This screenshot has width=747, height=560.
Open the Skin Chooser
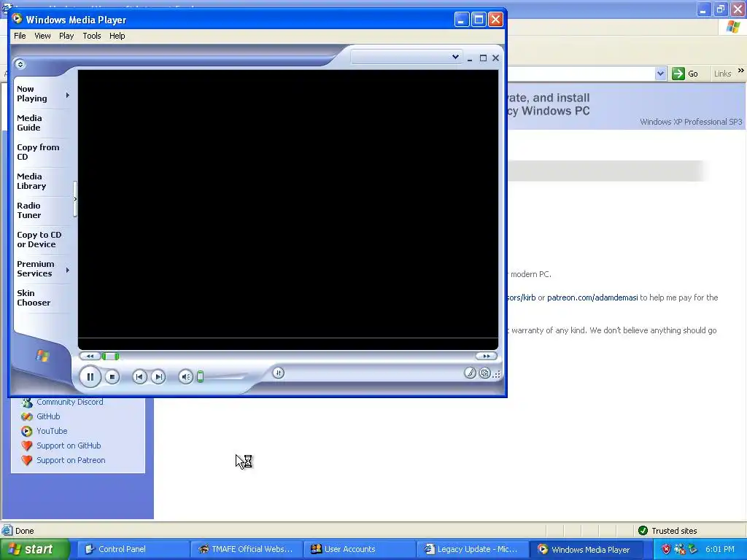(34, 297)
